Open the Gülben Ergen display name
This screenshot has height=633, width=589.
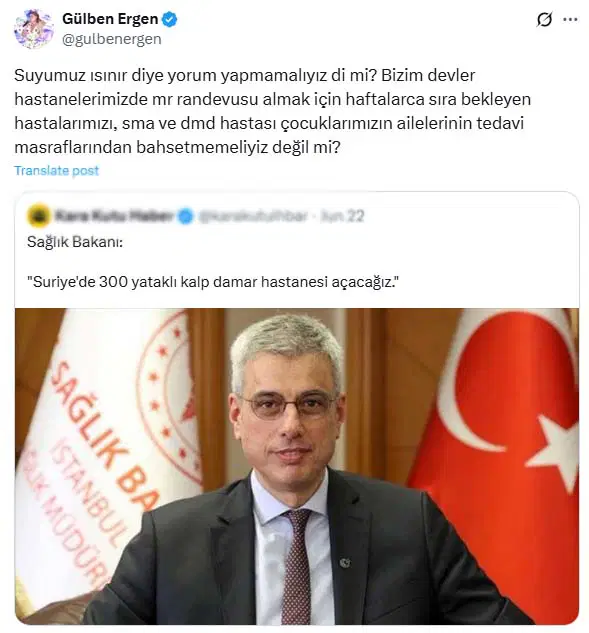coord(110,19)
